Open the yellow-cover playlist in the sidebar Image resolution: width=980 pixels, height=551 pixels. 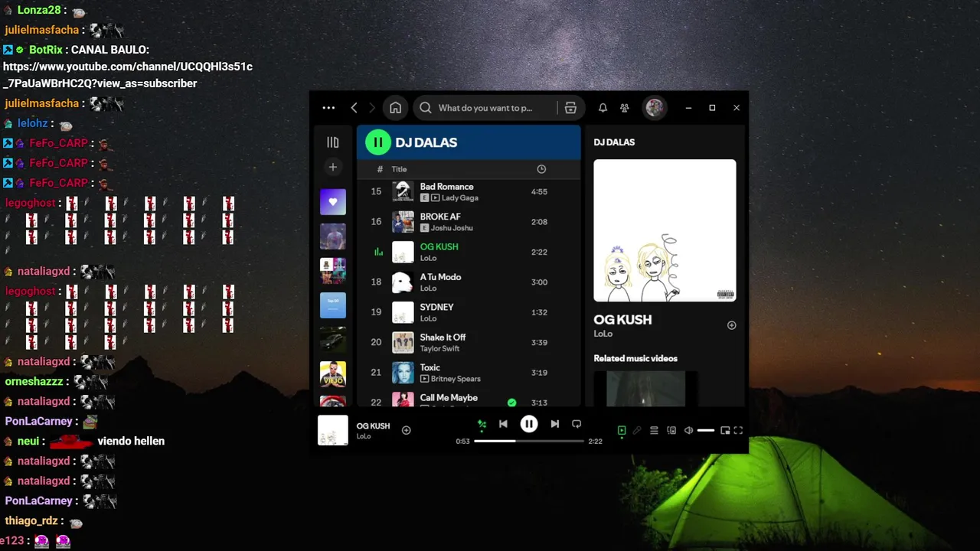point(332,374)
